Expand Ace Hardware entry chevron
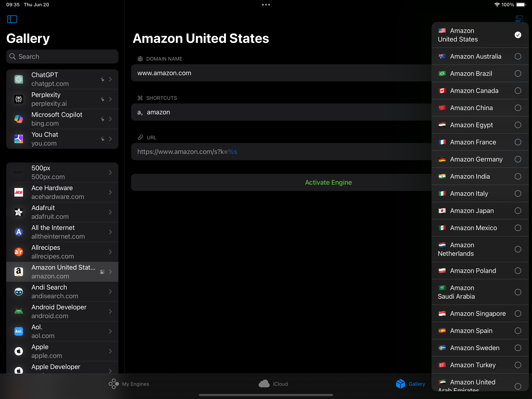 pyautogui.click(x=110, y=192)
